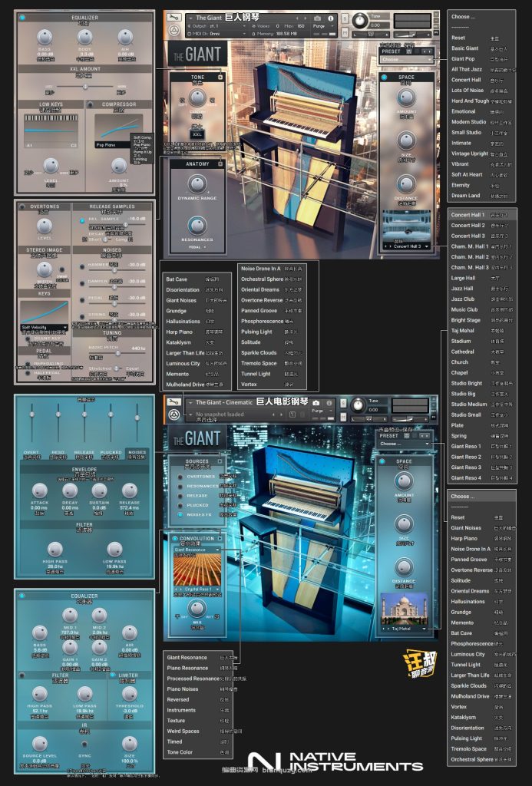Open Pop Piano compressor dropdown

112,144
